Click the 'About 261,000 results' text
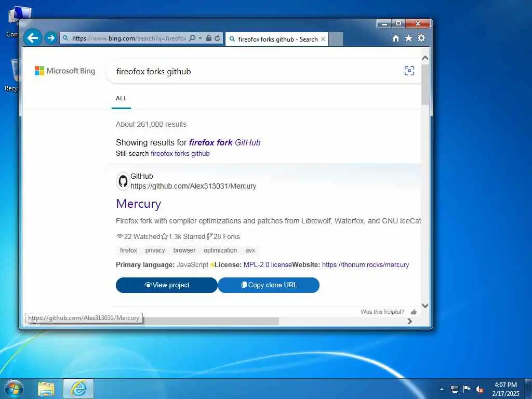 pyautogui.click(x=151, y=124)
